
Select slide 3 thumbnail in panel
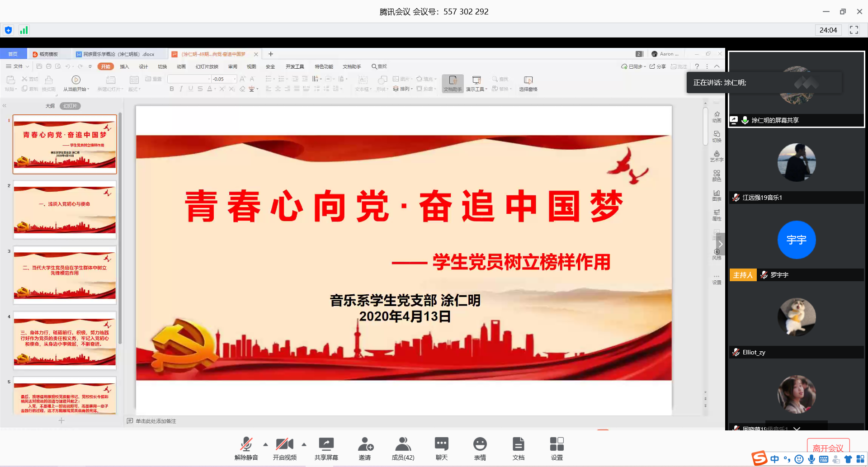coord(65,275)
